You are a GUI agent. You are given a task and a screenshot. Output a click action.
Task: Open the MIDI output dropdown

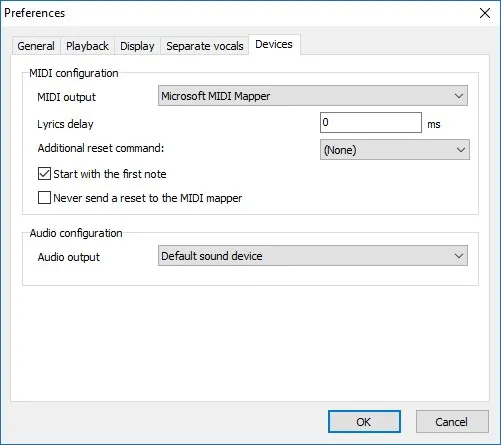(x=313, y=96)
